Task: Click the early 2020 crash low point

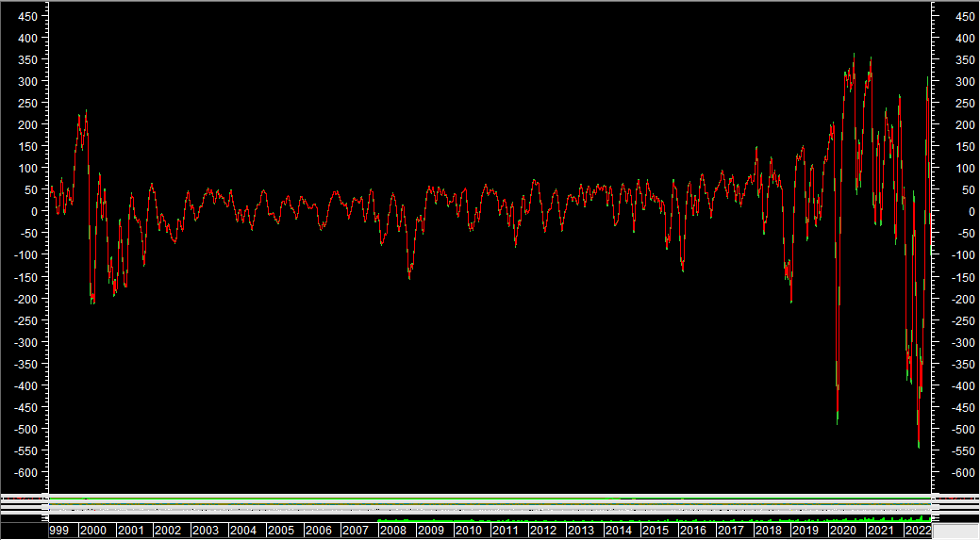Action: 838,420
